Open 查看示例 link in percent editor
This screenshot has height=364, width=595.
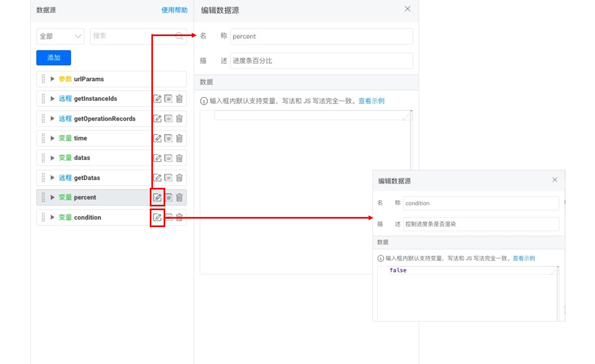tap(371, 101)
